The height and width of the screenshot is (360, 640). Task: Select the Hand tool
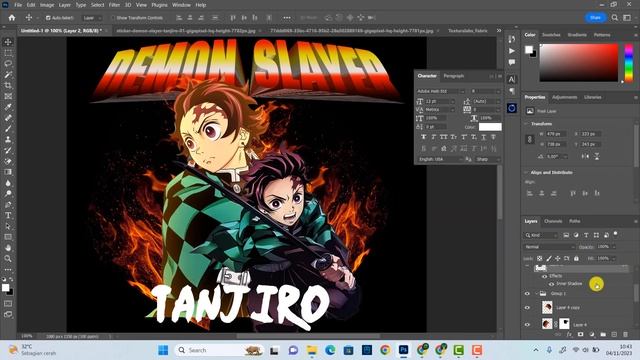(8, 247)
